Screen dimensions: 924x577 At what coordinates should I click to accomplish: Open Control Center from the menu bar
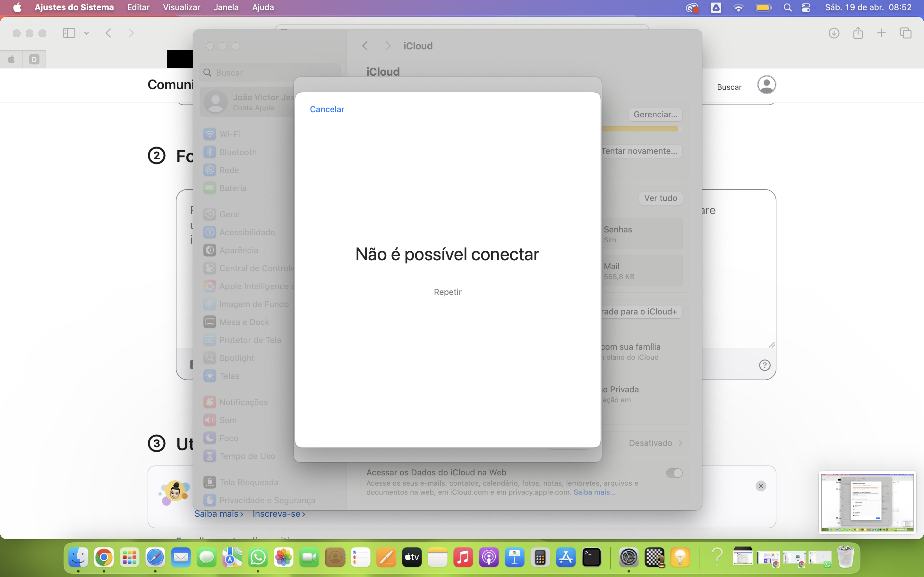tap(806, 7)
